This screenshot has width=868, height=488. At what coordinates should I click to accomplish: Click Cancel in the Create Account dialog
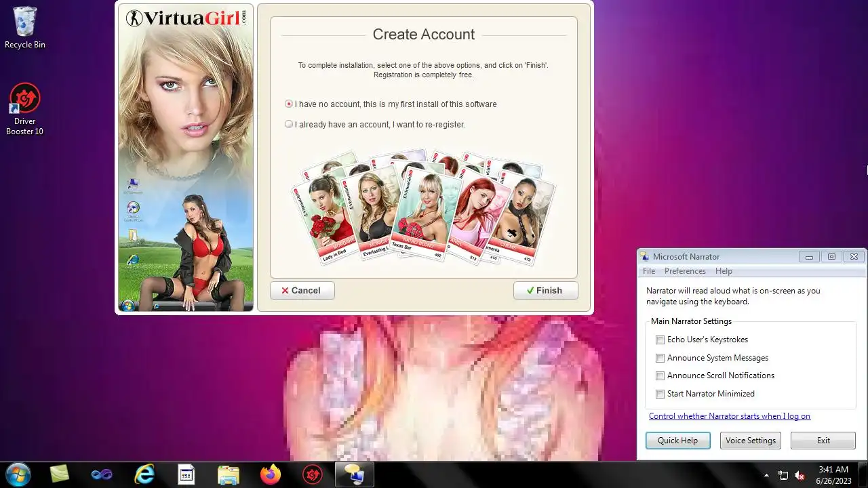pyautogui.click(x=302, y=290)
